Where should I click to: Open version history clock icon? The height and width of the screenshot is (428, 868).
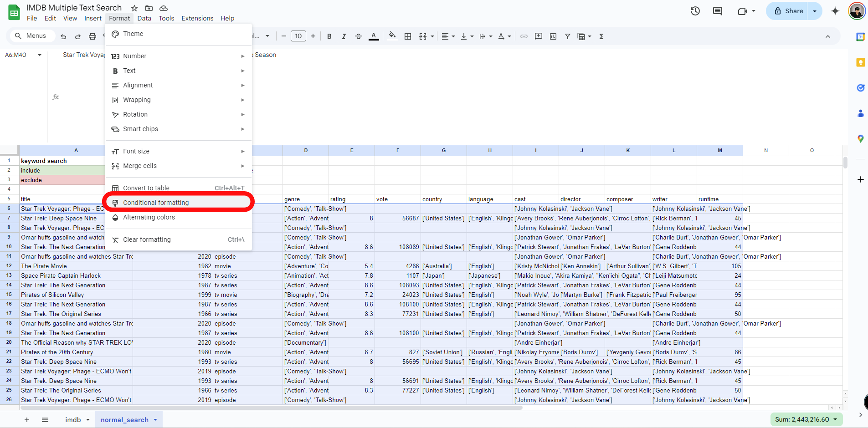695,11
